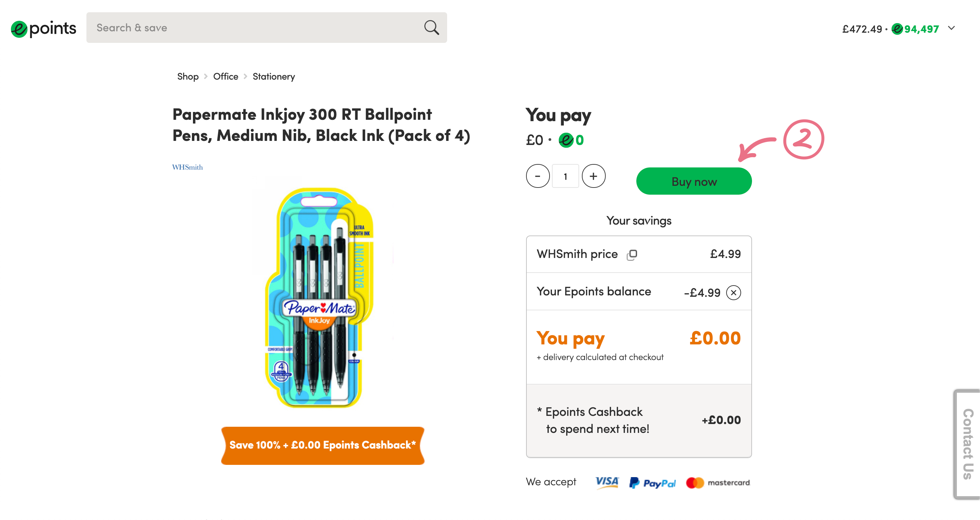Increase quantity with the plus button

click(x=593, y=176)
